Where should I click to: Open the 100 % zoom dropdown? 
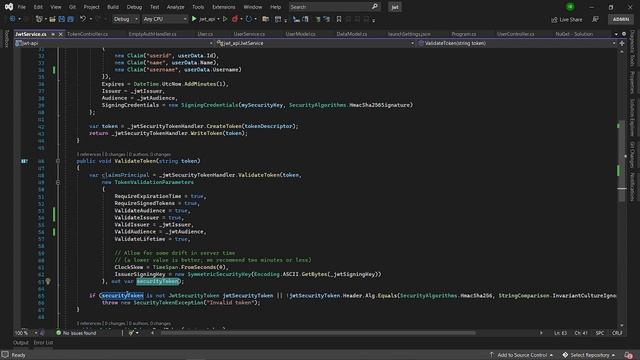[x=26, y=333]
